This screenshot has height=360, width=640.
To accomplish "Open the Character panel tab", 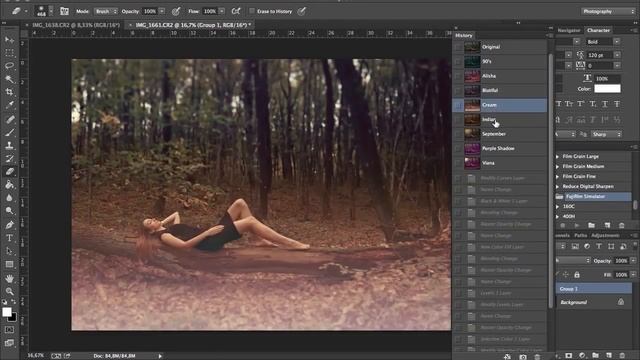I will click(598, 30).
